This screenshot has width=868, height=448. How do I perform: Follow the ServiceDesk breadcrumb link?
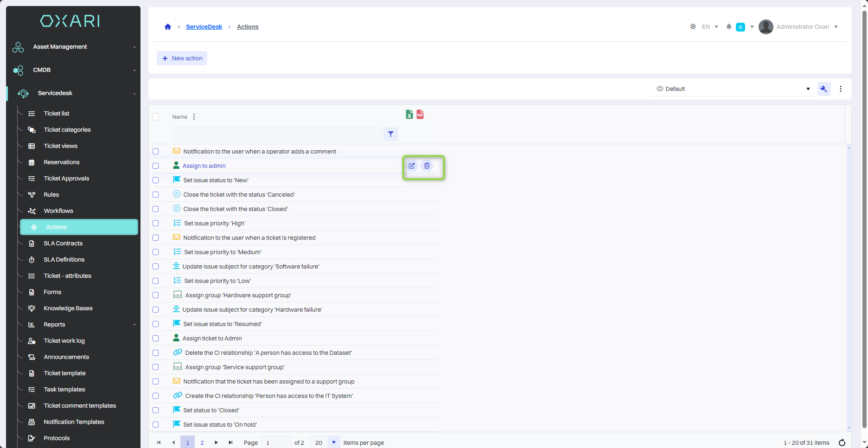[x=204, y=27]
